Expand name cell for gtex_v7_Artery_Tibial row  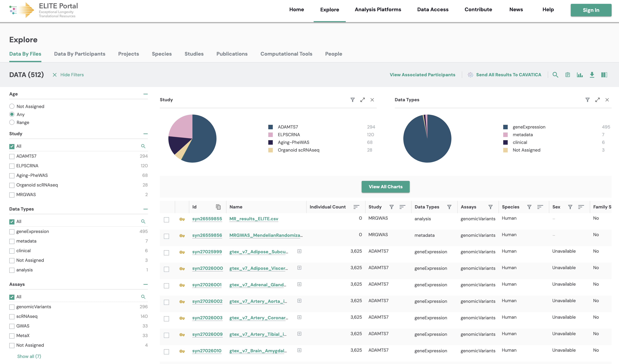tap(299, 334)
